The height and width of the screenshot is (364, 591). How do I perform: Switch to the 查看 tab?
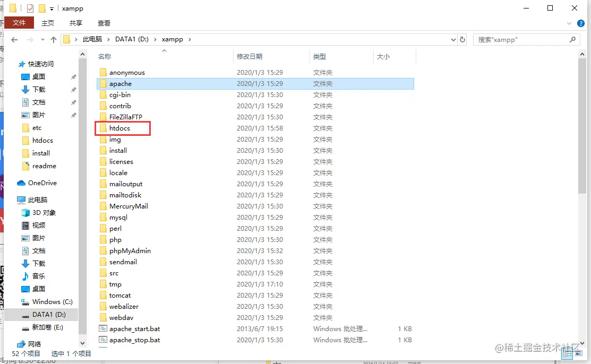pos(104,23)
